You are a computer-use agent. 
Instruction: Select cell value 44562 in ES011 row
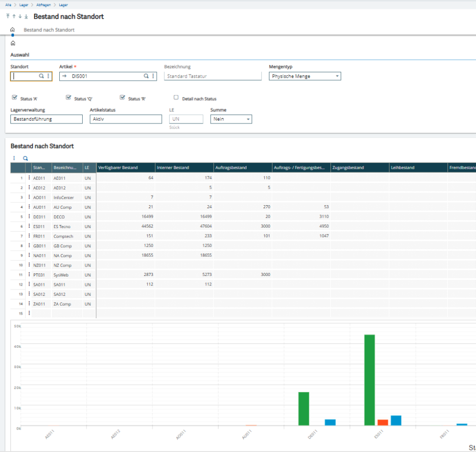pos(125,226)
